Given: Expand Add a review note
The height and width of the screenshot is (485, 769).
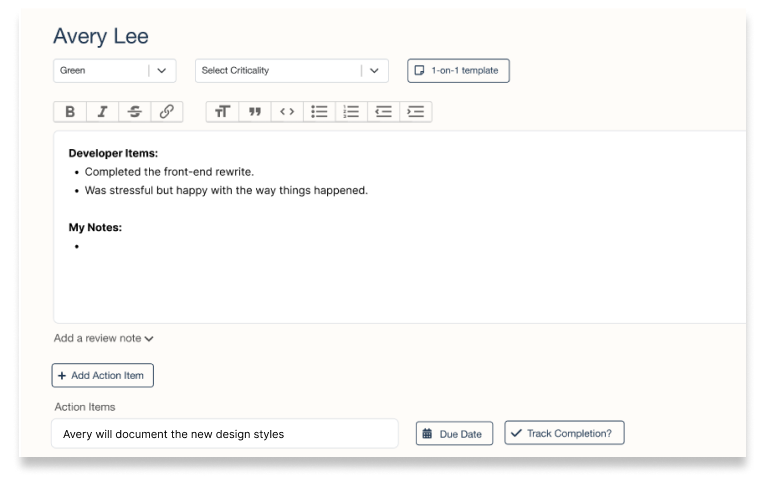Looking at the screenshot, I should 103,338.
